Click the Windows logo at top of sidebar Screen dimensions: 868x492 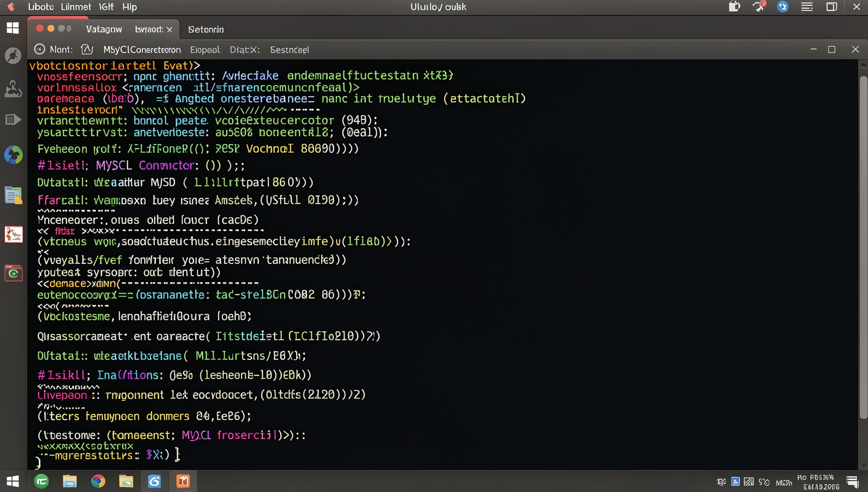[x=12, y=28]
